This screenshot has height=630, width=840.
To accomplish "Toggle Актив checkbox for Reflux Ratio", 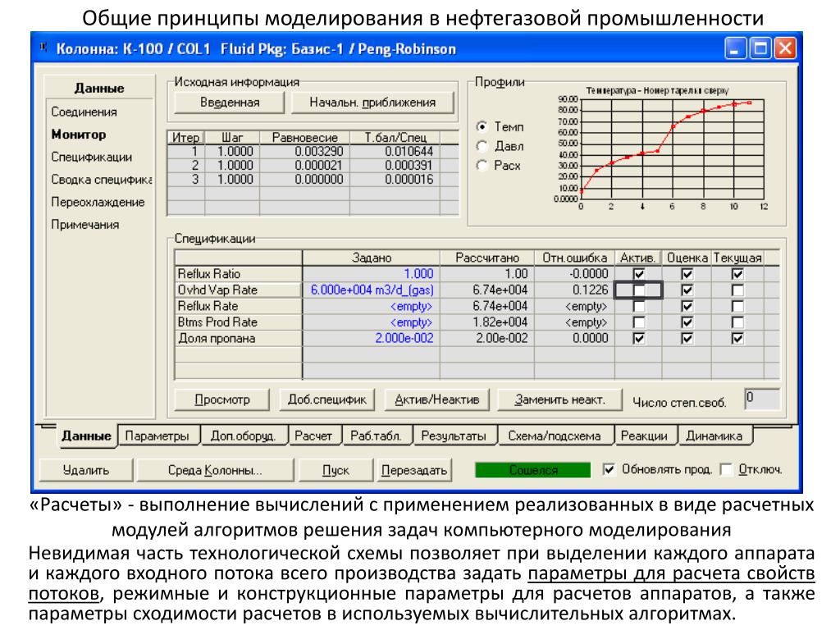I will (x=638, y=274).
